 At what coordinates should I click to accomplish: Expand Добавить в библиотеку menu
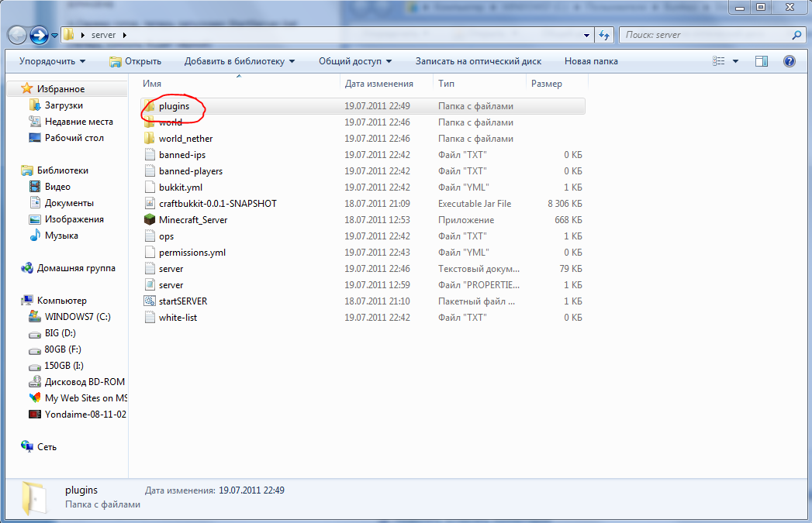tap(239, 61)
